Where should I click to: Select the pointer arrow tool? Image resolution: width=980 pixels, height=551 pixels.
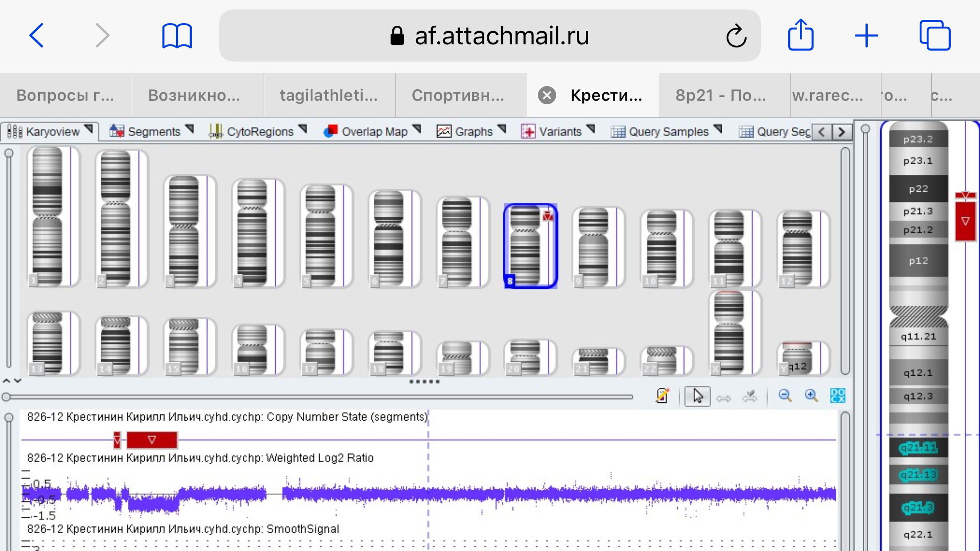click(x=697, y=396)
